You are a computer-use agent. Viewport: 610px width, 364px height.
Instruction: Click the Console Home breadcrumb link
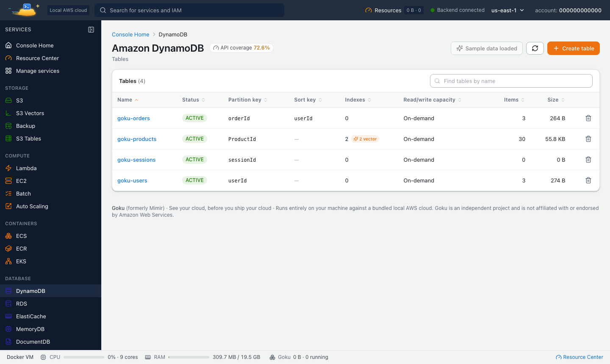coord(130,34)
